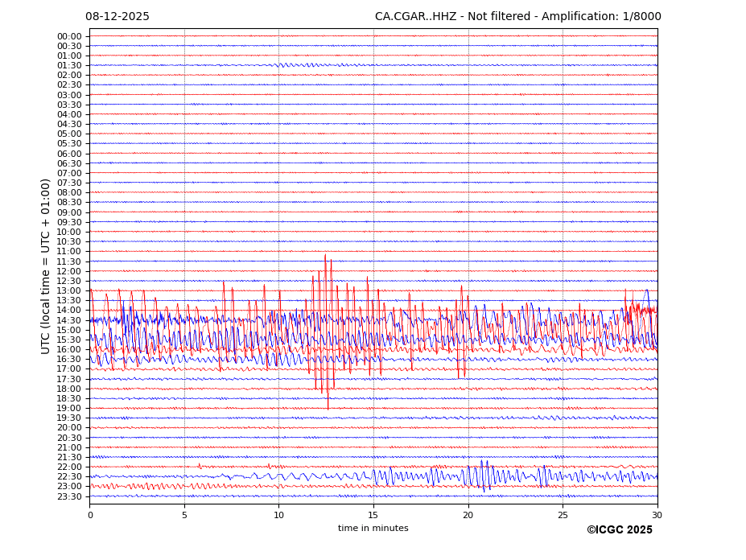This screenshot has height=560, width=746.
Task: Click the 22:30 time row label
Action: point(69,476)
